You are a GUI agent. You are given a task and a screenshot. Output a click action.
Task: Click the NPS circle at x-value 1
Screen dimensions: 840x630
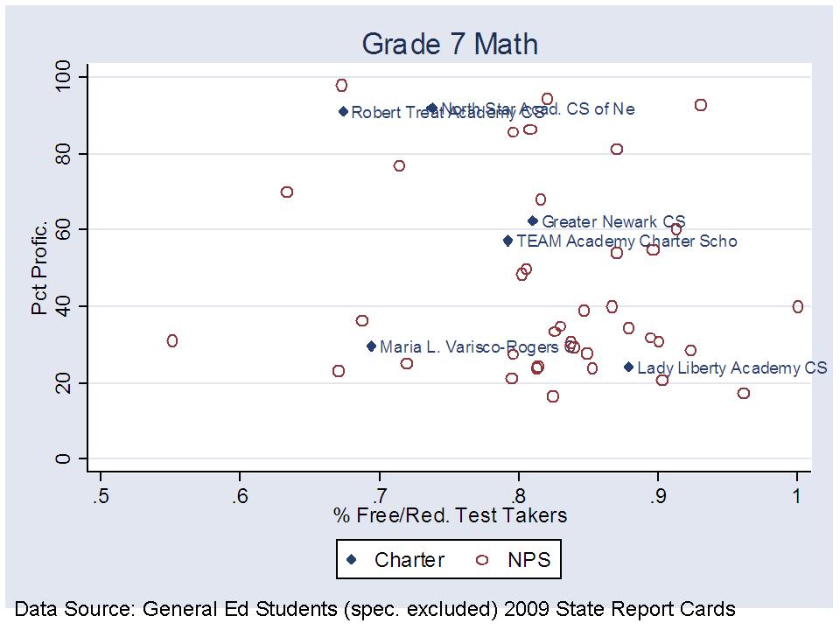797,306
